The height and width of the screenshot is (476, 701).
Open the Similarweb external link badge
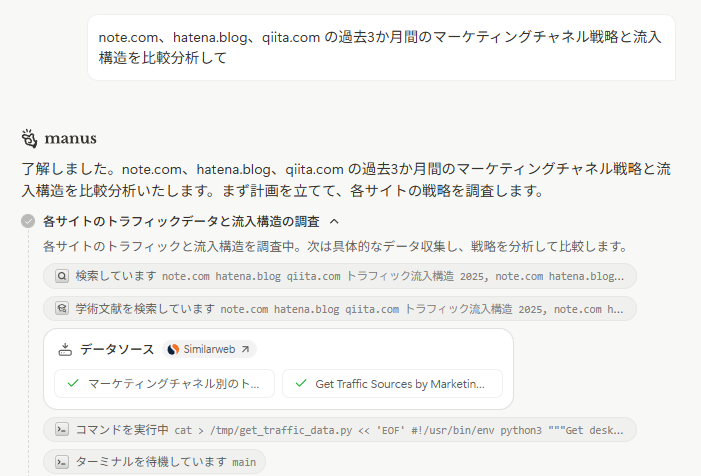[x=210, y=349]
